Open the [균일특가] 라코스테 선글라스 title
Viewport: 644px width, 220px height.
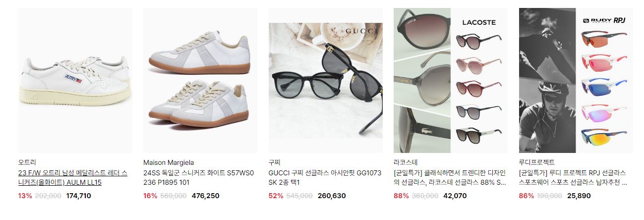point(450,178)
